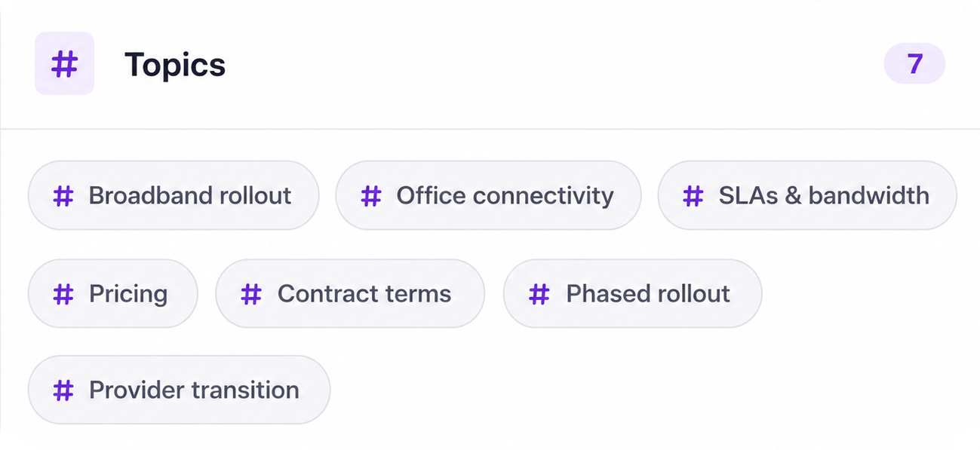Click the hashtag icon on Contract terms
Viewport: 980px width, 450px height.
(251, 294)
